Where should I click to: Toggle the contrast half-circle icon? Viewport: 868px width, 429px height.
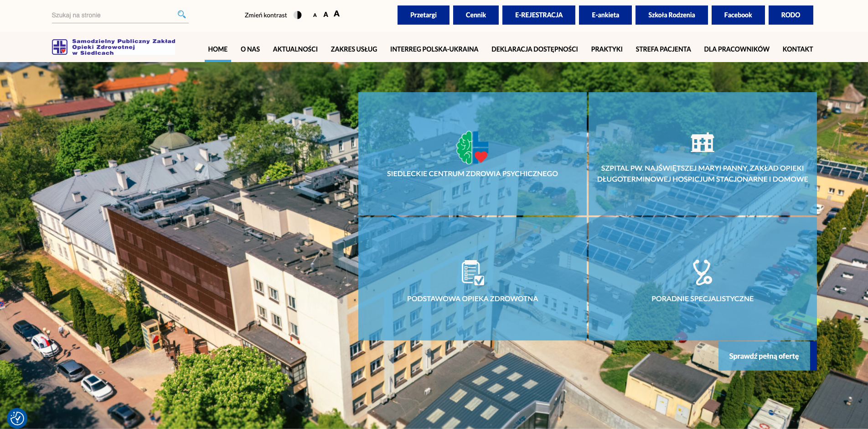[298, 15]
